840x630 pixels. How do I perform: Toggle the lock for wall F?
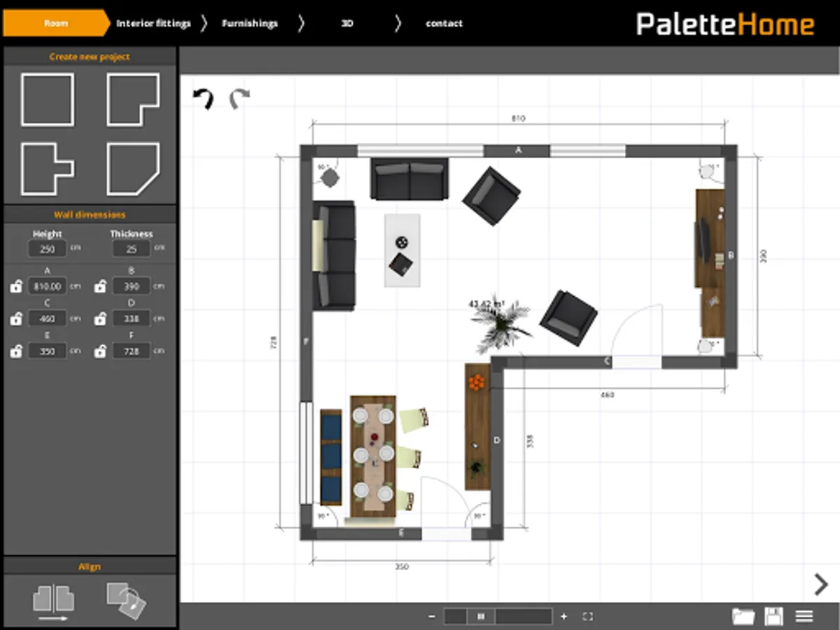pos(100,351)
